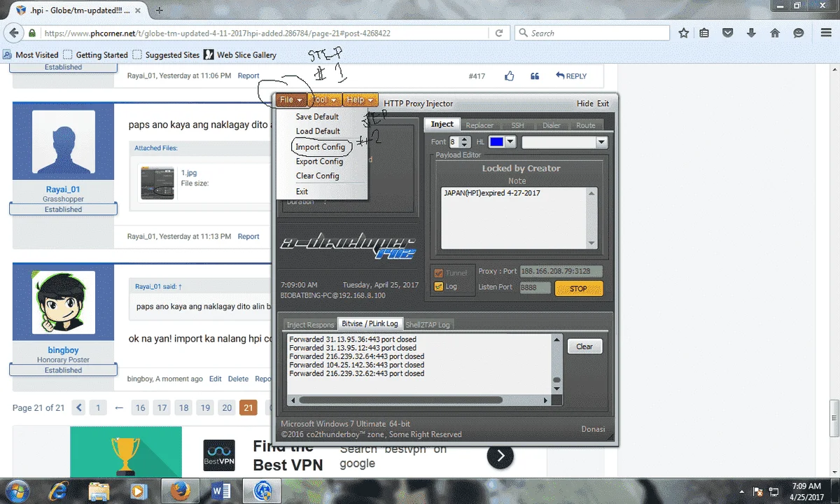Switch to Firefox in the taskbar
The image size is (840, 504).
tap(181, 491)
